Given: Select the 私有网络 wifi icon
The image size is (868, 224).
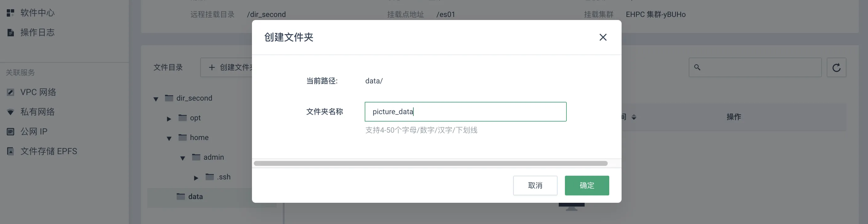Looking at the screenshot, I should 10,112.
